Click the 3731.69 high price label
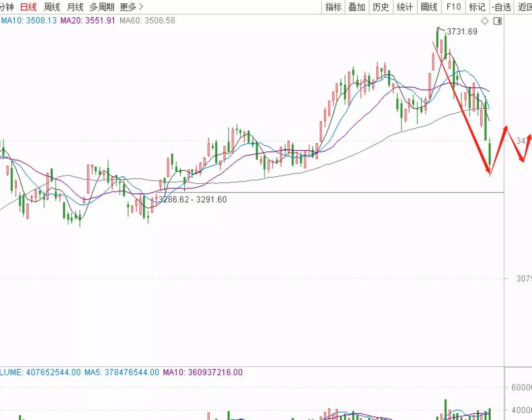 click(462, 32)
